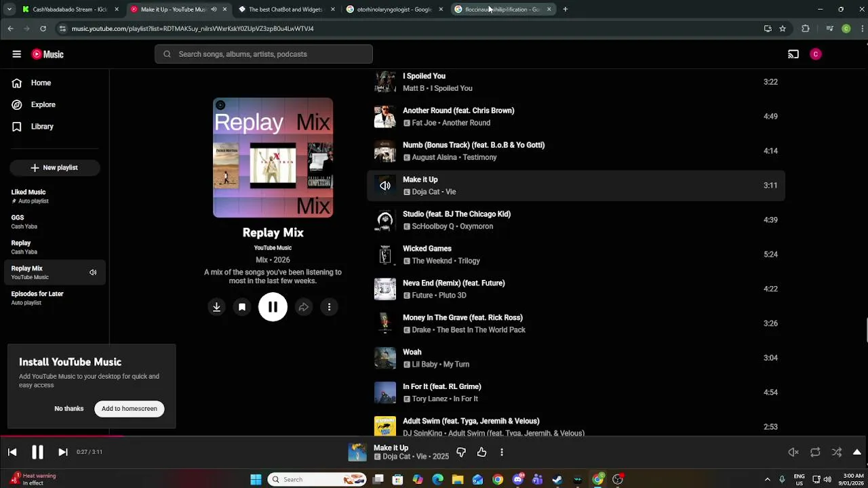Skip to previous track
Screen dimensions: 868x488
[x=12, y=452]
